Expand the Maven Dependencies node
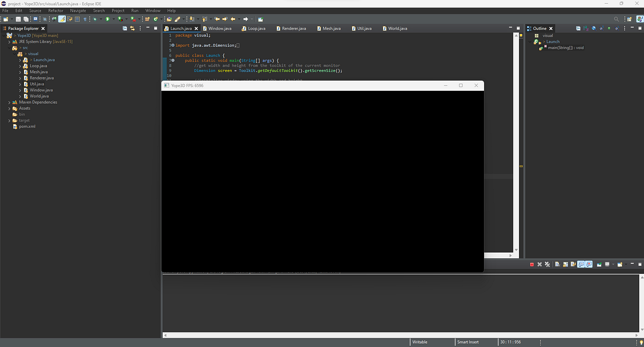The height and width of the screenshot is (347, 644). click(x=9, y=102)
